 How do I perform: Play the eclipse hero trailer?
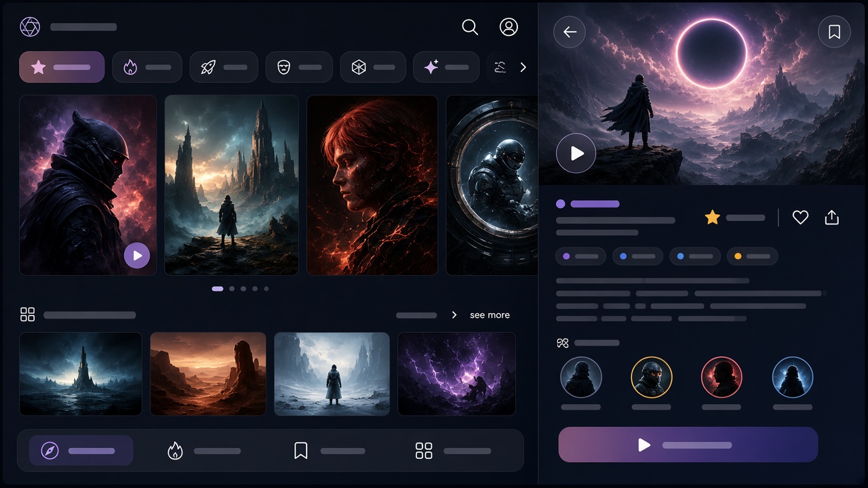click(x=576, y=153)
